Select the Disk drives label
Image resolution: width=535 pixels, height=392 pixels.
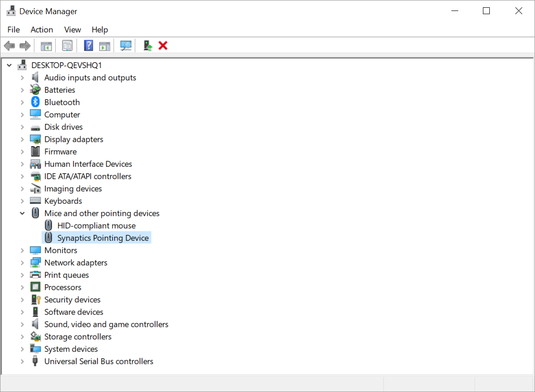coord(64,127)
